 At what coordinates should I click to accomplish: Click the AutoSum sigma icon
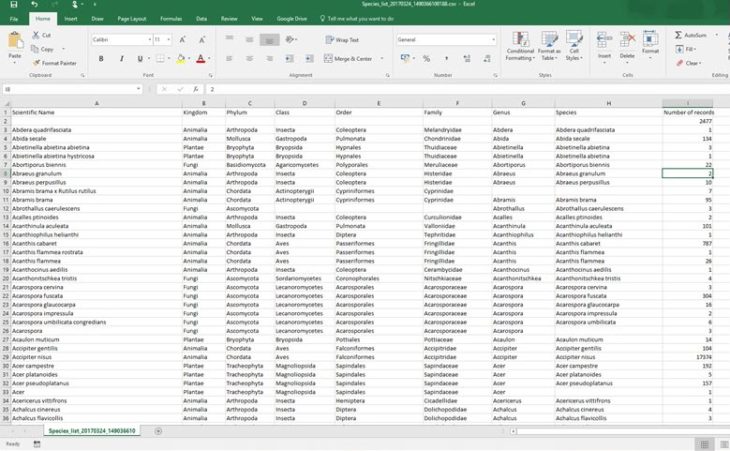tap(678, 35)
